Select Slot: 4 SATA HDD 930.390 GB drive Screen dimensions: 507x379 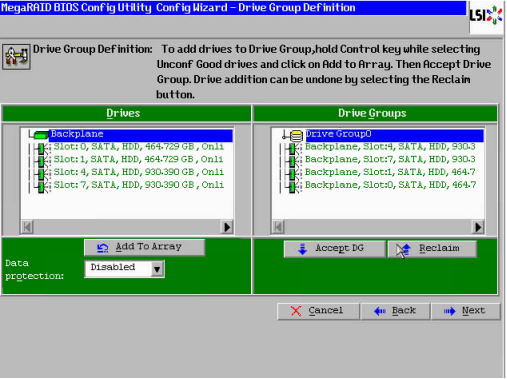139,172
